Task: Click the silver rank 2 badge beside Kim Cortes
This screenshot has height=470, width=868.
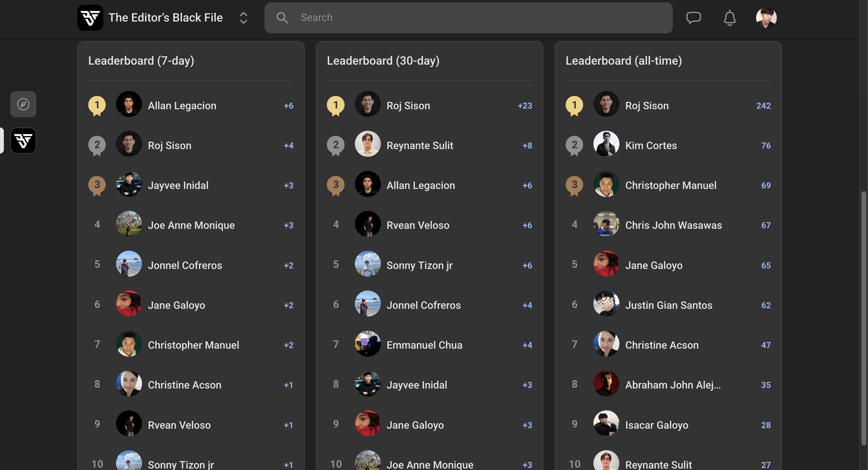Action: point(575,146)
